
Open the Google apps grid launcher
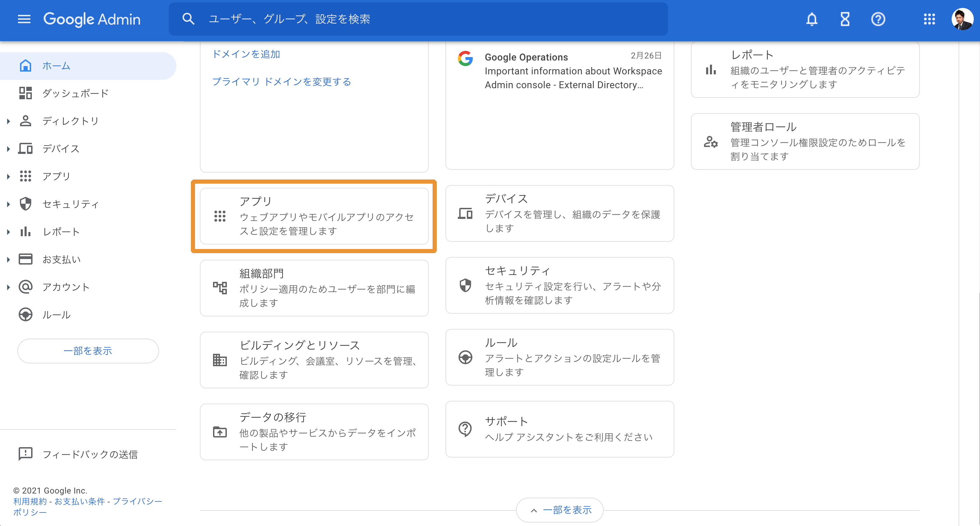coord(929,19)
